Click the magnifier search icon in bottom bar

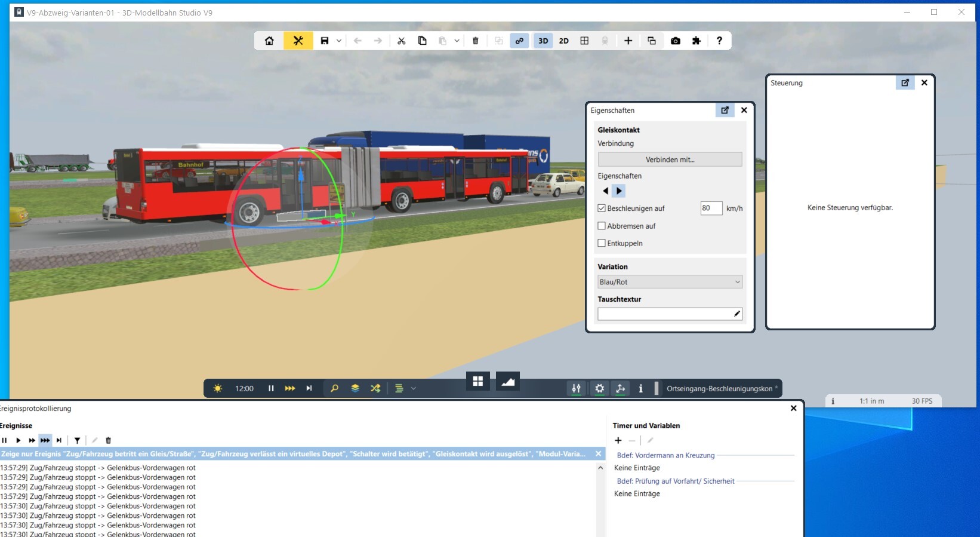[334, 388]
